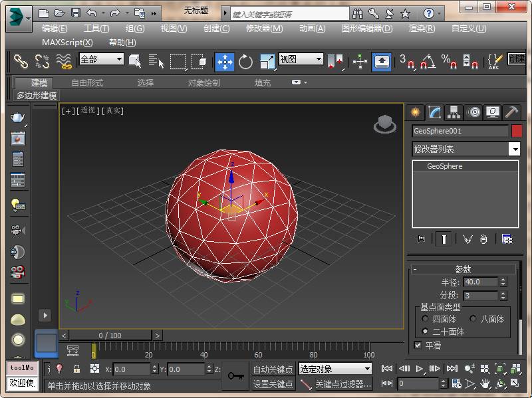Click the [透视] viewport view label

[88, 110]
